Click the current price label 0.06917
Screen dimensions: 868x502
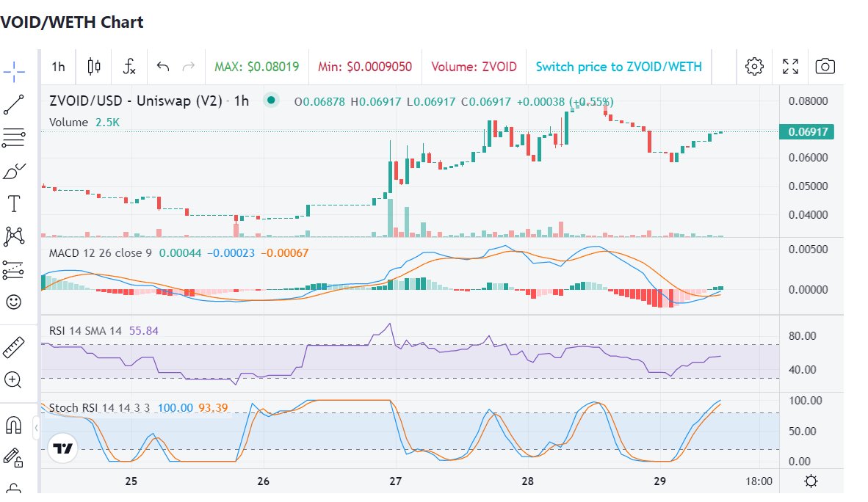[x=806, y=131]
